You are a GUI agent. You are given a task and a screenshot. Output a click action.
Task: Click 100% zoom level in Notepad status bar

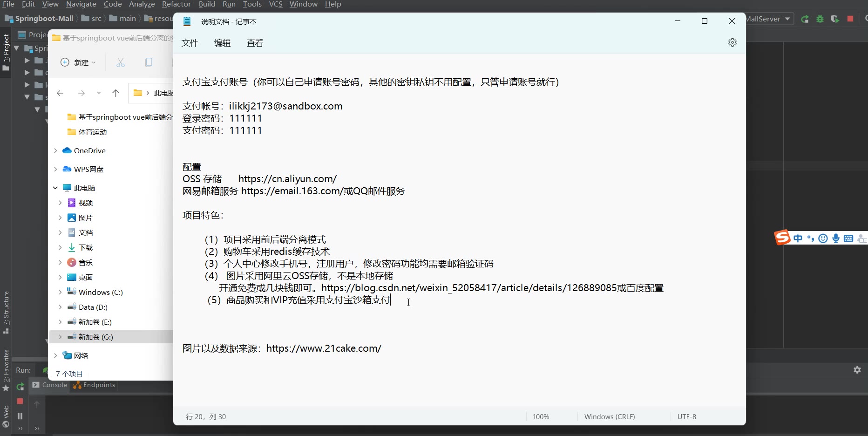click(541, 416)
